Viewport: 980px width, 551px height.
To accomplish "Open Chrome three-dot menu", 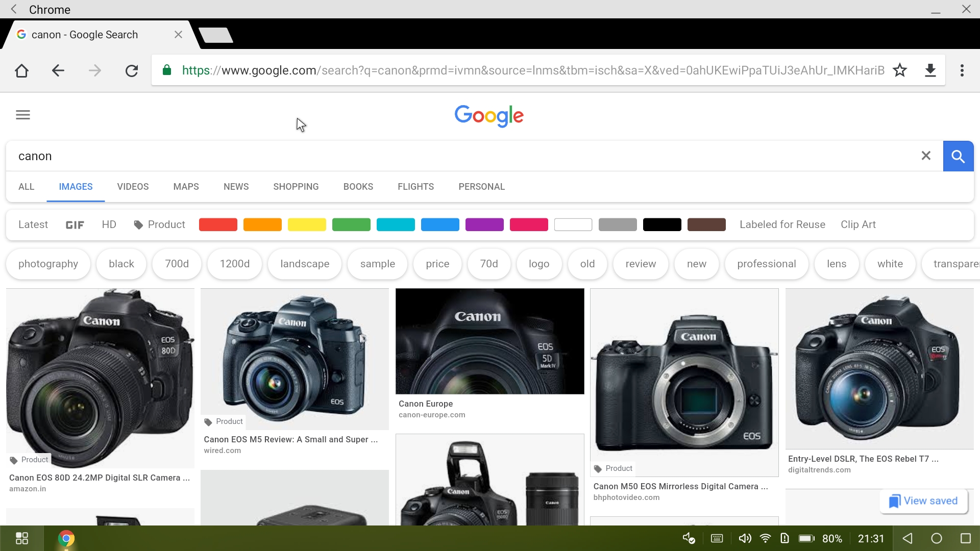I will point(962,70).
